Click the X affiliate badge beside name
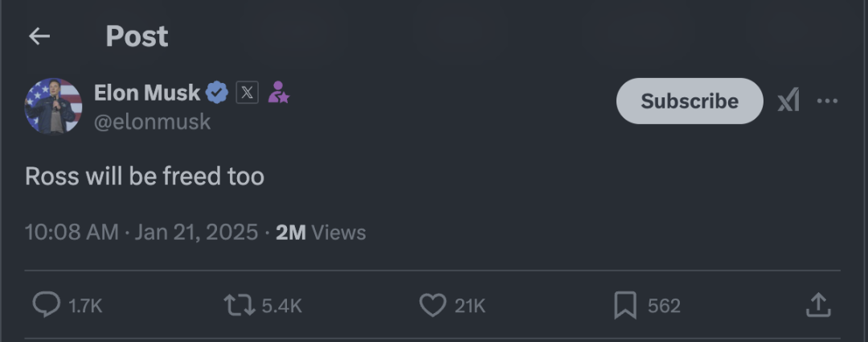Screen dimensions: 868x342 pos(247,93)
